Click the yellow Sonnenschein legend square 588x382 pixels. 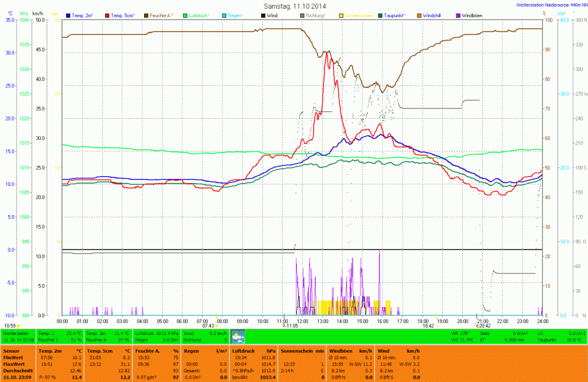click(x=341, y=15)
